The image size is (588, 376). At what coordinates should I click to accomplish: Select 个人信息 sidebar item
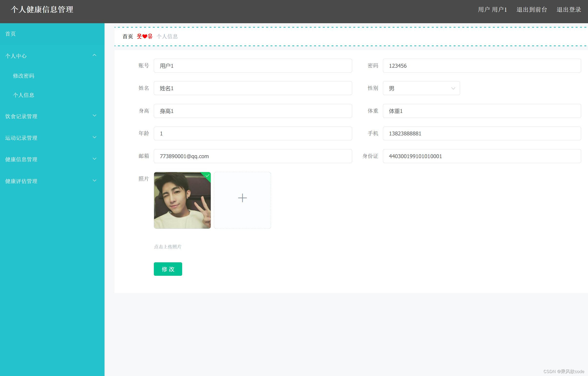click(24, 95)
